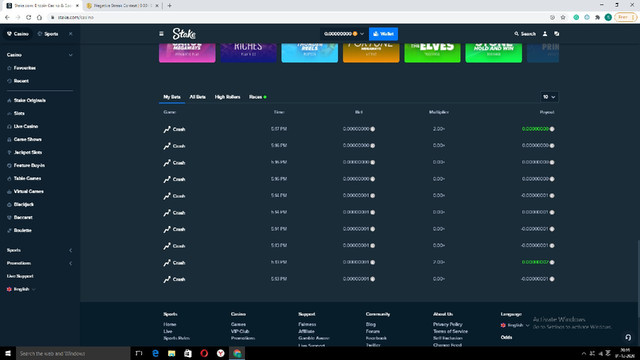Viewport: 640px width, 360px height.
Task: Open Opera from the taskbar
Action: tap(204, 353)
